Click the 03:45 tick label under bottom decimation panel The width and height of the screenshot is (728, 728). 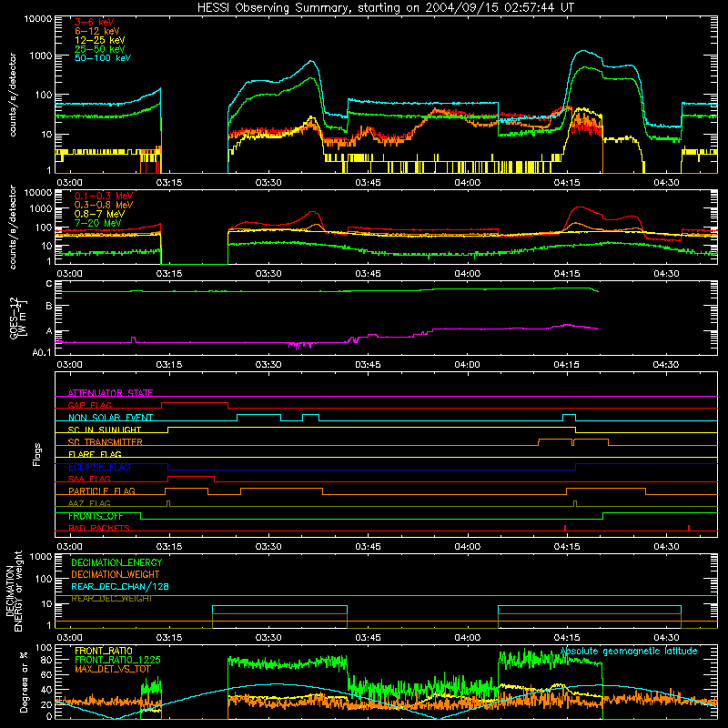[368, 637]
